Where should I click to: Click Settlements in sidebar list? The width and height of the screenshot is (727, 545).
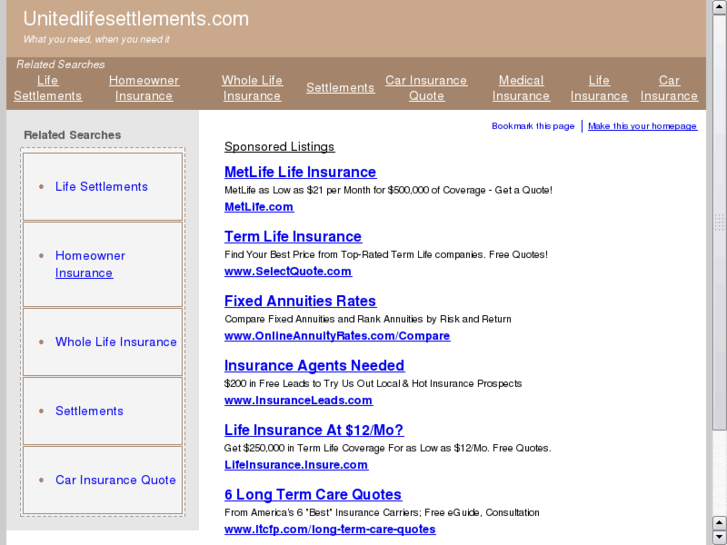(x=89, y=411)
